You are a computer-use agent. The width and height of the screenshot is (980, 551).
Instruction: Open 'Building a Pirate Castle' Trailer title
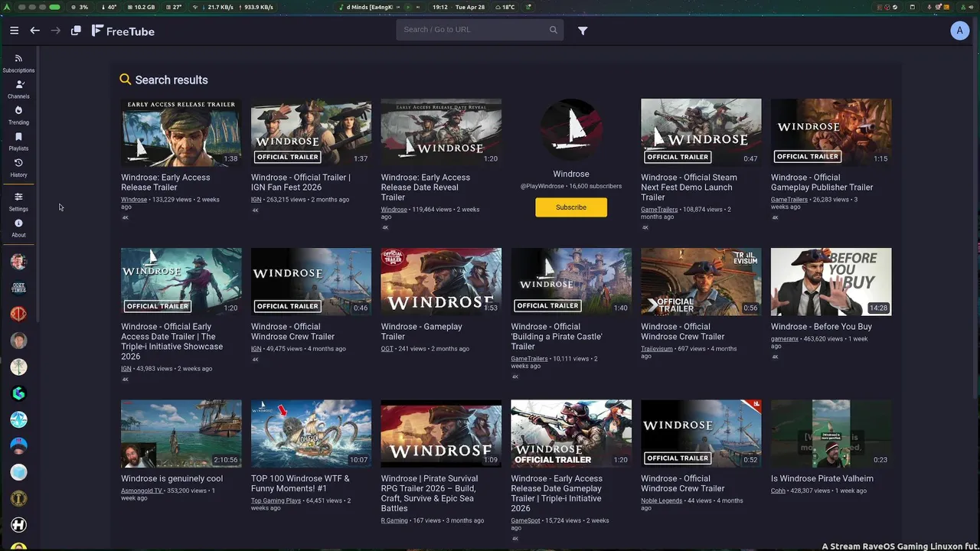(x=557, y=336)
